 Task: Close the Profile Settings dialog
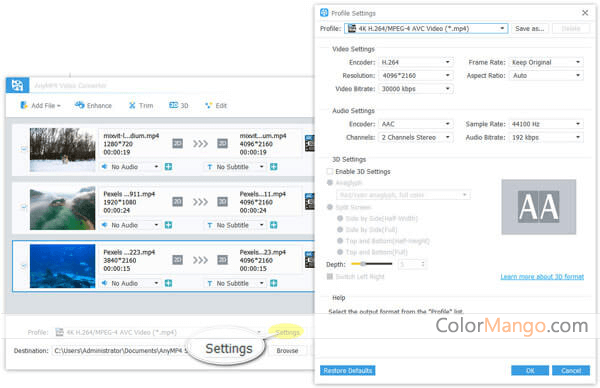point(585,13)
